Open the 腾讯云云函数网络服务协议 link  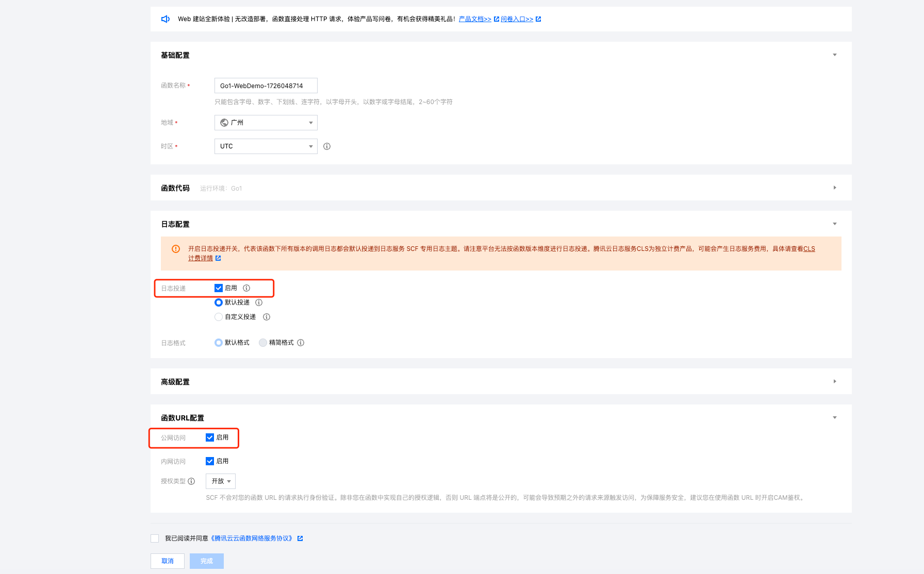pos(253,538)
